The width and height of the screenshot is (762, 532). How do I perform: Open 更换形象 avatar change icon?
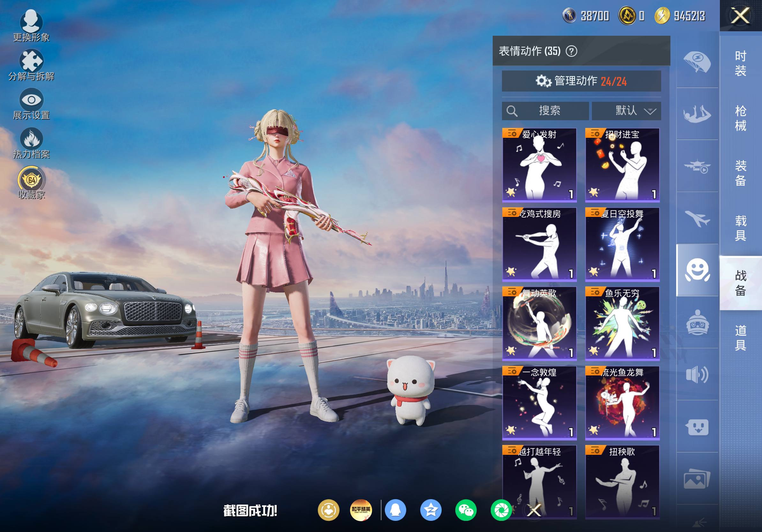(31, 26)
